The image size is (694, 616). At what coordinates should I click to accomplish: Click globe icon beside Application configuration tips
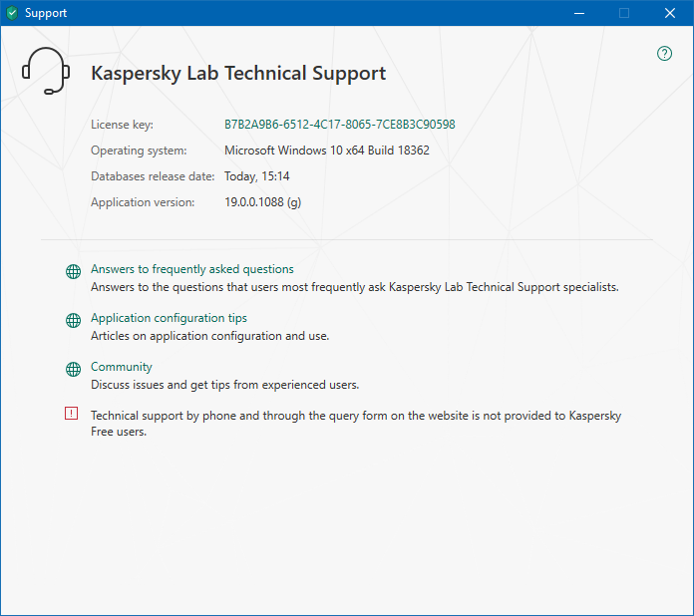click(74, 320)
